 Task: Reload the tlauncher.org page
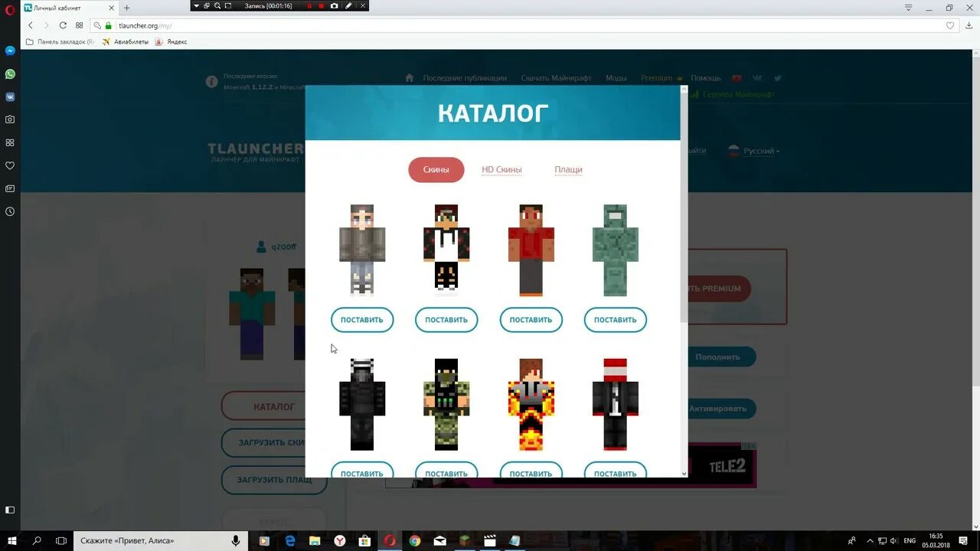coord(63,25)
